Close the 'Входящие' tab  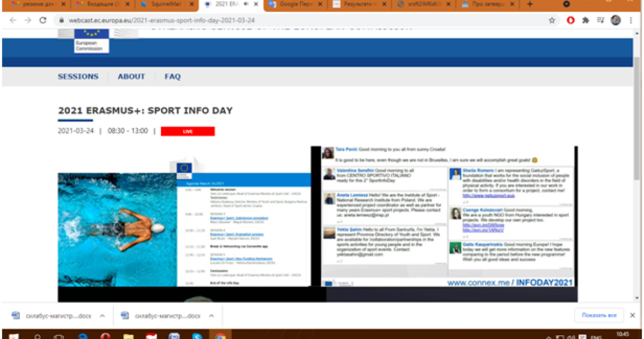tap(127, 4)
